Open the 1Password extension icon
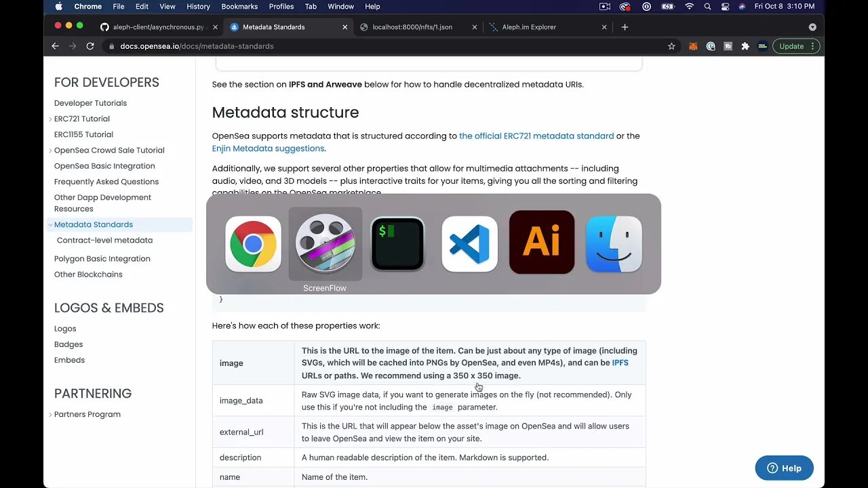Image resolution: width=868 pixels, height=488 pixels. pos(711,46)
